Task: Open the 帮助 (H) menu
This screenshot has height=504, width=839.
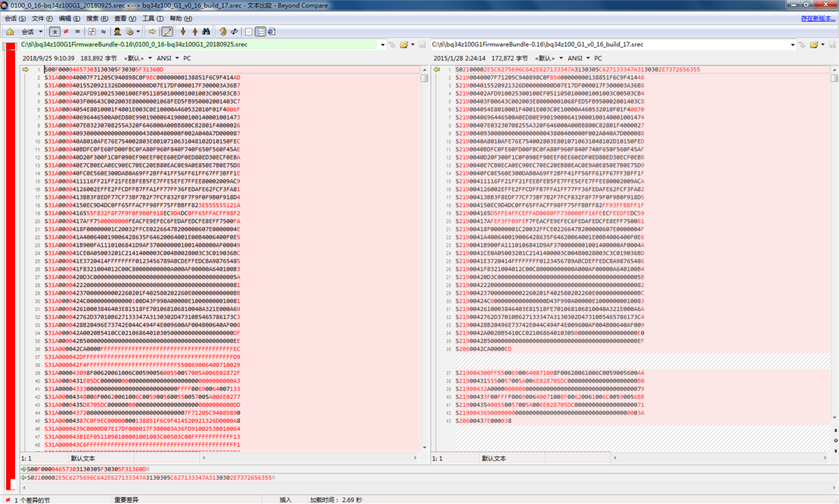Action: [x=180, y=18]
